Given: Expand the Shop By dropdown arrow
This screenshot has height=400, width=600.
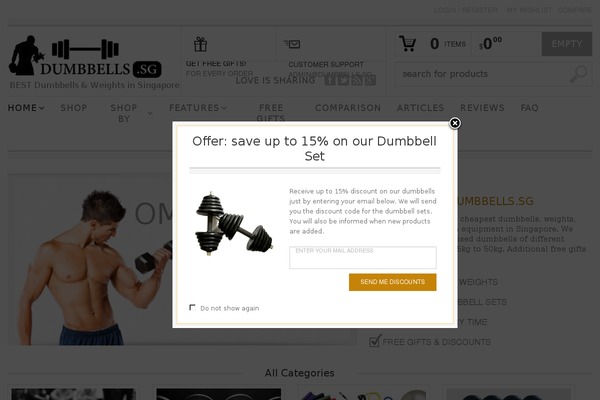Looking at the screenshot, I should [x=150, y=113].
